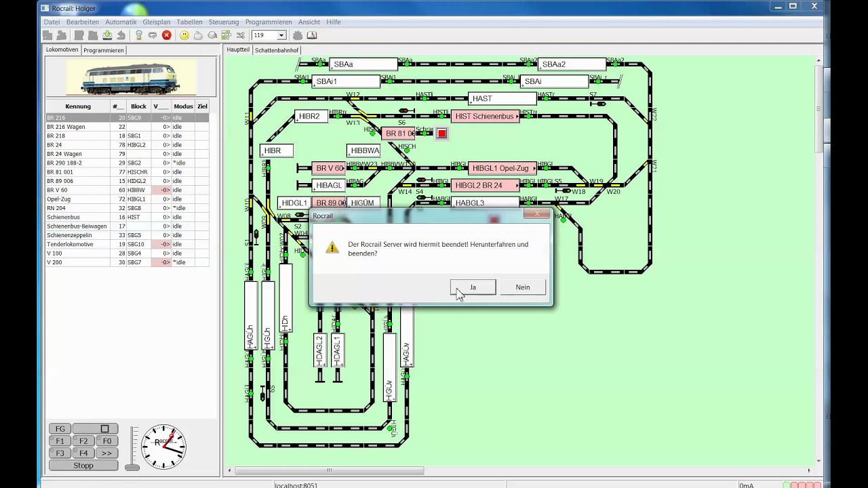868x488 pixels.
Task: Click the HABGL3 block in track plan
Action: 485,203
